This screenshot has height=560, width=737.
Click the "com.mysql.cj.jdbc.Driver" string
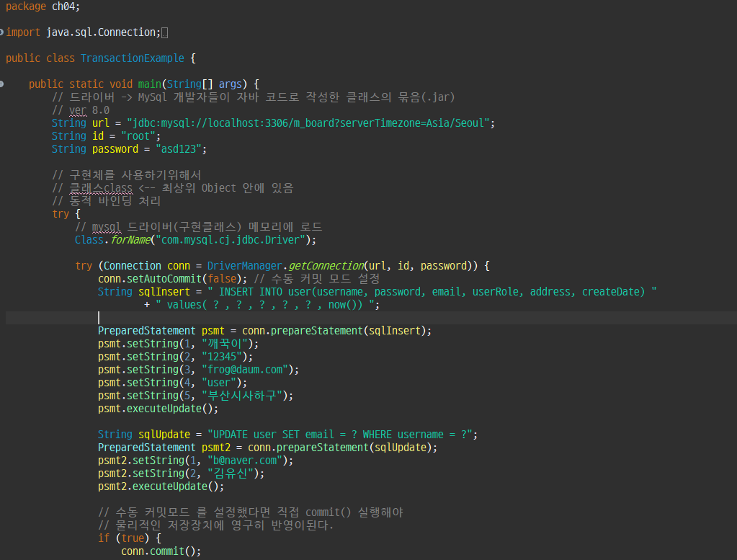(231, 240)
